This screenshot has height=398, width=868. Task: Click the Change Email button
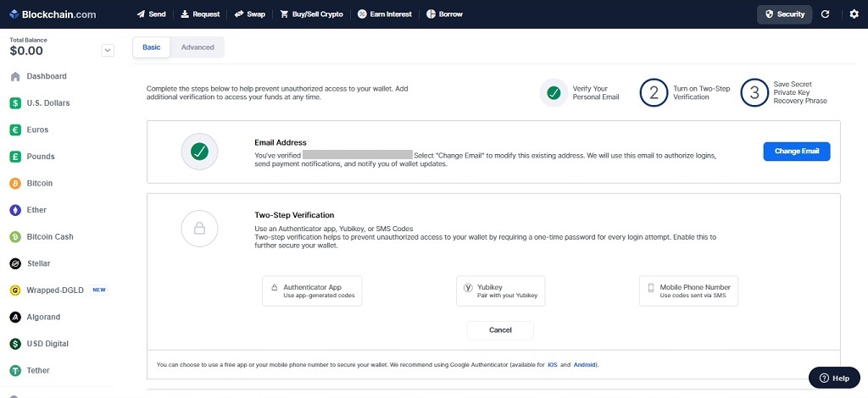797,152
